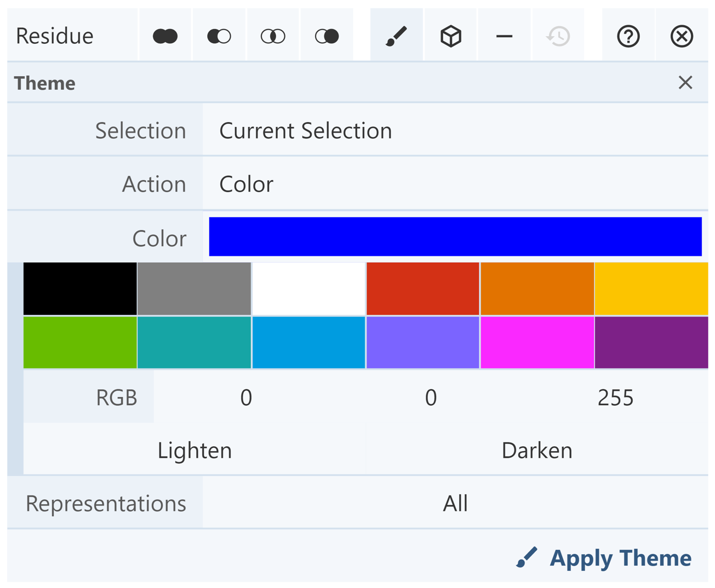
Task: Click the union selection icon
Action: point(165,36)
